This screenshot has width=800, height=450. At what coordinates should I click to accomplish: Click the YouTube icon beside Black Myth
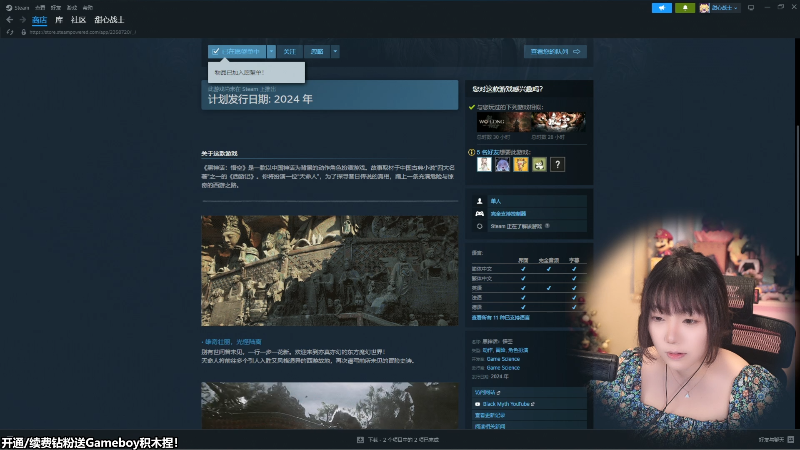point(478,404)
